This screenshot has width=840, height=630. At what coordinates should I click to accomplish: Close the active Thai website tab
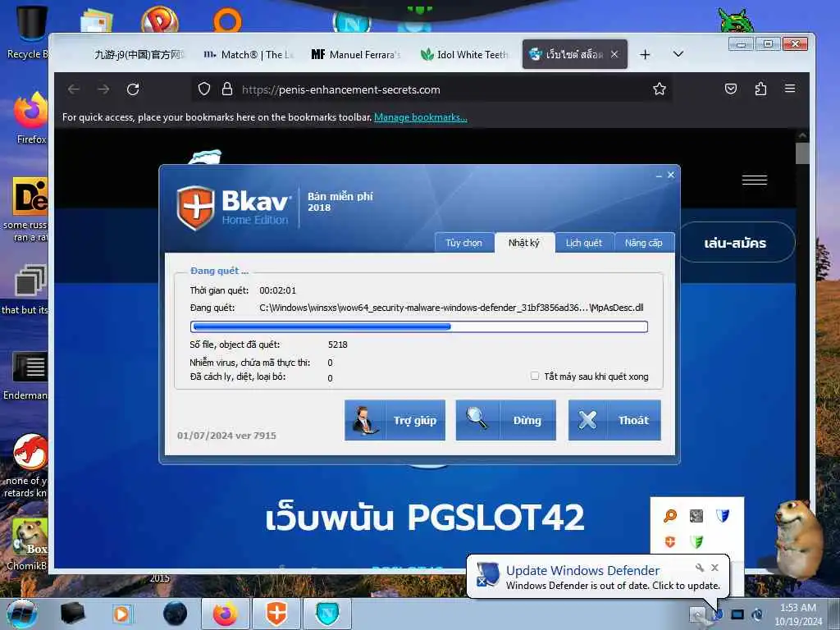coord(614,54)
